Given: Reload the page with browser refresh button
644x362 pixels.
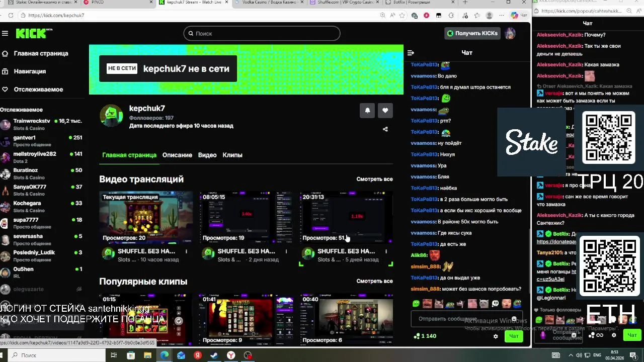Looking at the screenshot, I should (x=11, y=16).
